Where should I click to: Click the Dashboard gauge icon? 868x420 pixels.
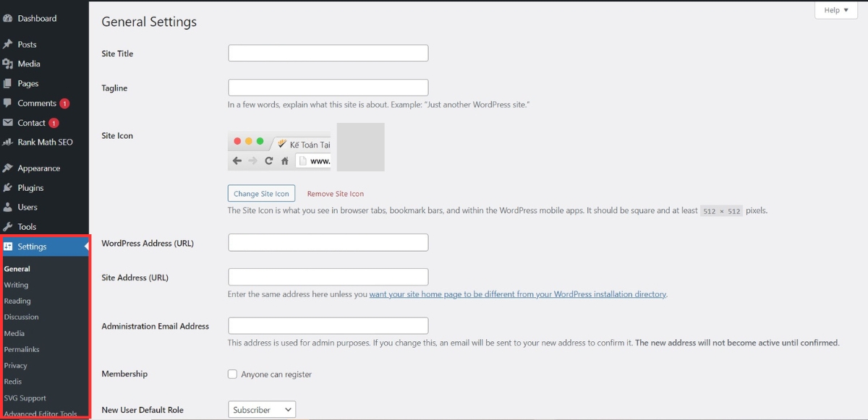point(7,18)
